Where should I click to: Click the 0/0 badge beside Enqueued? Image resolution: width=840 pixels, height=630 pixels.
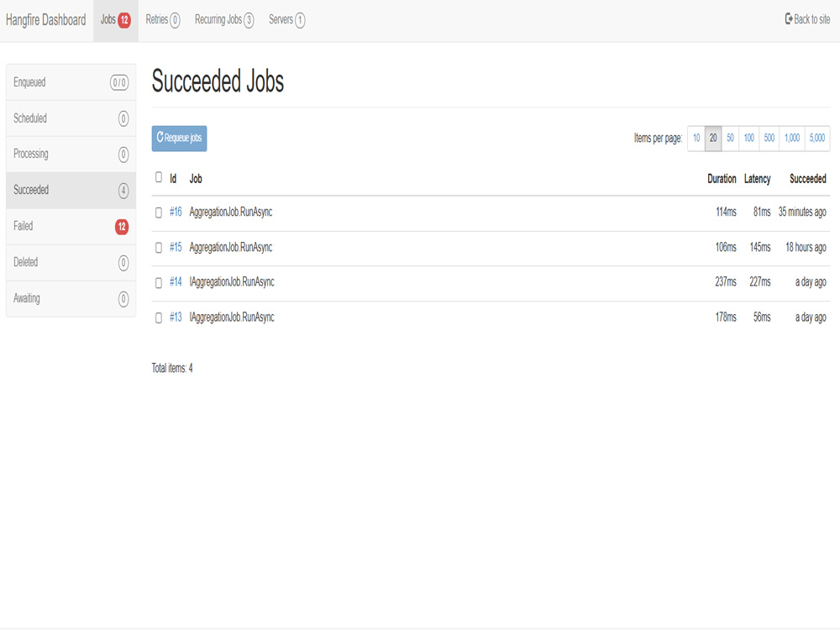tap(119, 82)
